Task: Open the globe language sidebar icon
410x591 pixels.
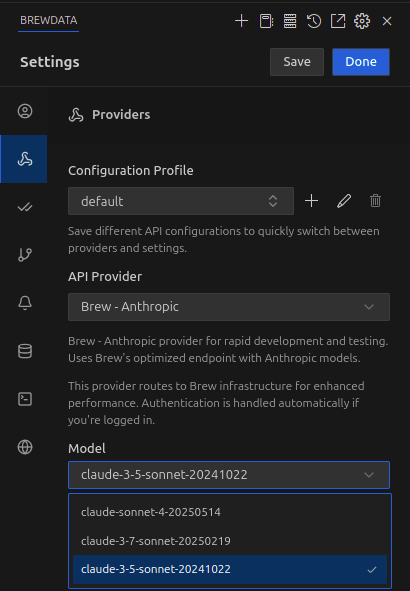Action: (25, 447)
